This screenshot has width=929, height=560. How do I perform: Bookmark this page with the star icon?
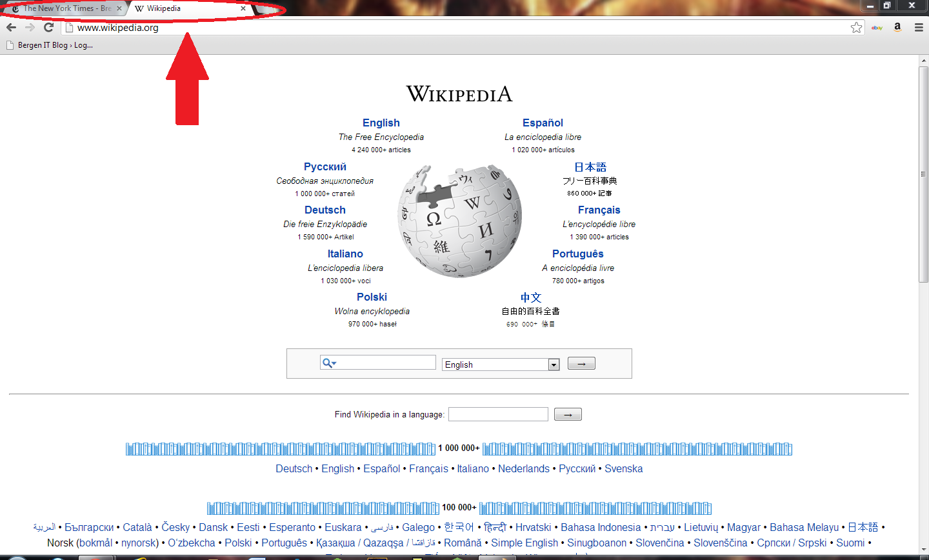pos(856,27)
